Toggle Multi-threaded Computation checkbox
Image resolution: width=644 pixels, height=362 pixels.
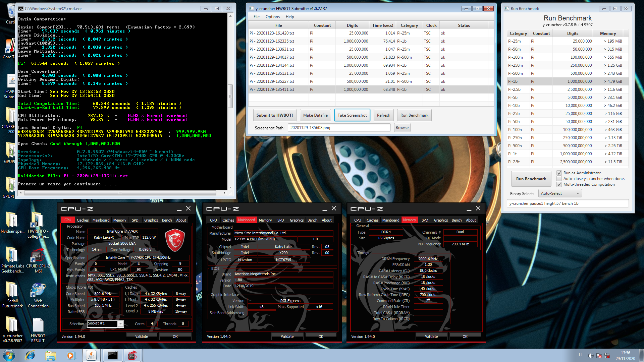pyautogui.click(x=559, y=184)
